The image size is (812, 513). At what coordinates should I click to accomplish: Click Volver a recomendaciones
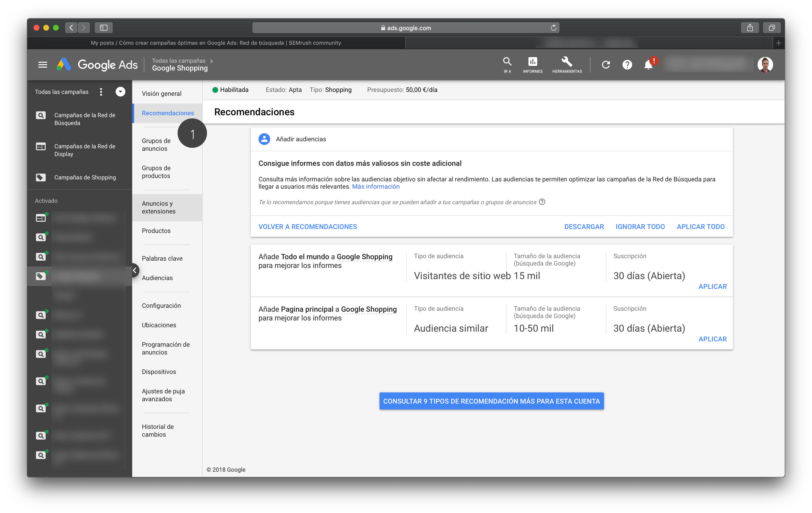pyautogui.click(x=308, y=226)
